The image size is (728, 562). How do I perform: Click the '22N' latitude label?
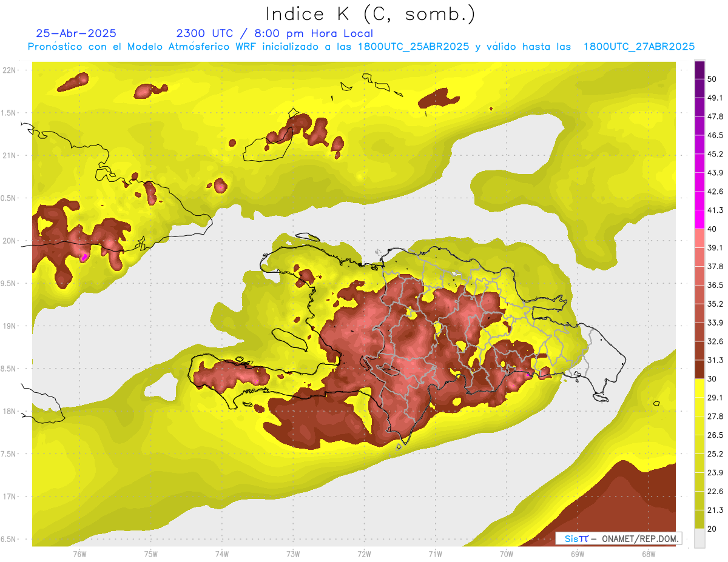pyautogui.click(x=9, y=70)
